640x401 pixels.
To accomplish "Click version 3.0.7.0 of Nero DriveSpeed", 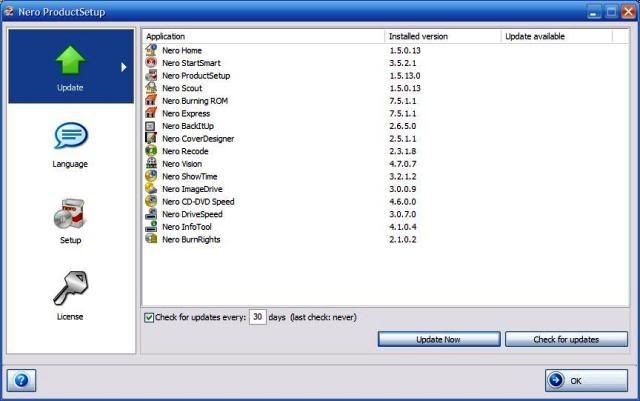I will tap(402, 214).
